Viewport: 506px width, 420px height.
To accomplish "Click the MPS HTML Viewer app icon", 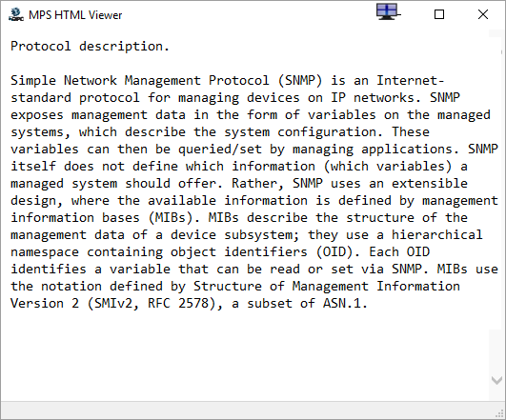I will pos(16,15).
